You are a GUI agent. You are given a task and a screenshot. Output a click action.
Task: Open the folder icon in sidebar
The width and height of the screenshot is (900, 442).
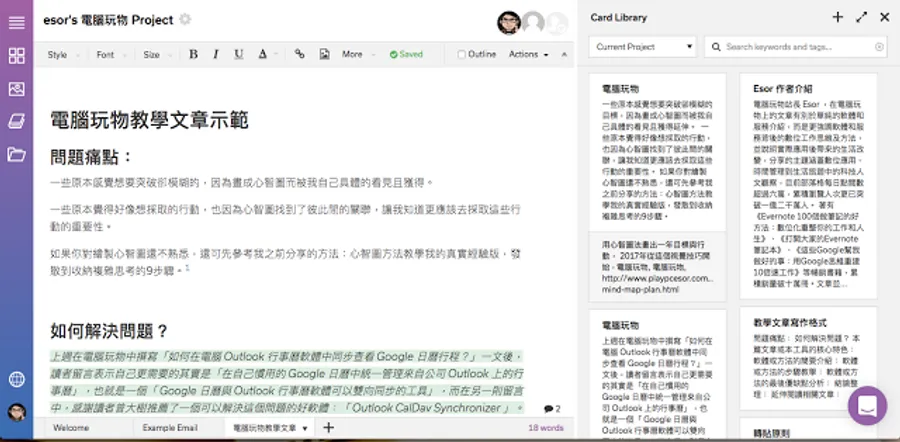[x=17, y=154]
